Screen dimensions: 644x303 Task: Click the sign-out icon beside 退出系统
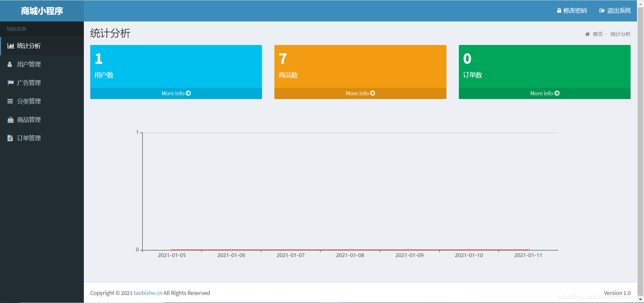coord(602,11)
